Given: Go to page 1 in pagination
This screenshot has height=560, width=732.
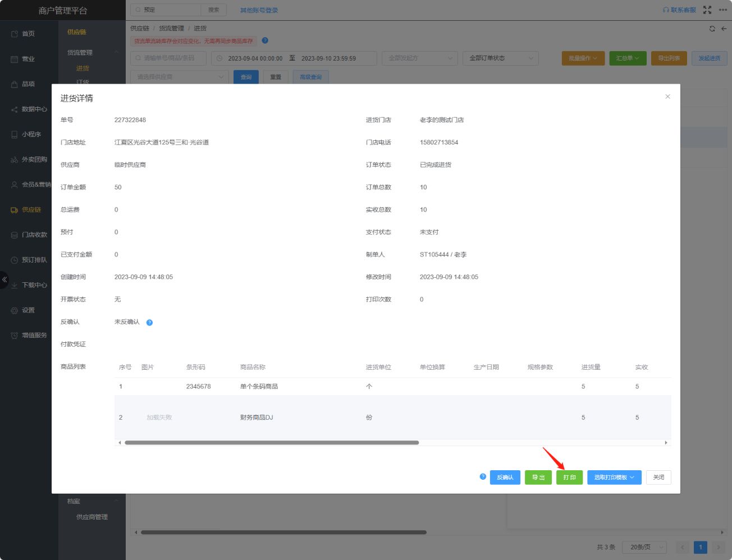Looking at the screenshot, I should (701, 547).
